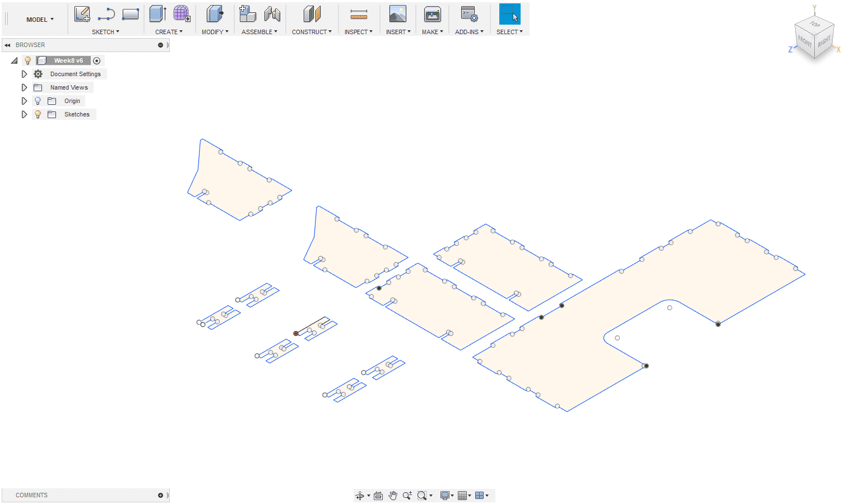Open the Display Settings dropdown arrow
Viewport: 849px width, 504px height.
click(x=452, y=496)
